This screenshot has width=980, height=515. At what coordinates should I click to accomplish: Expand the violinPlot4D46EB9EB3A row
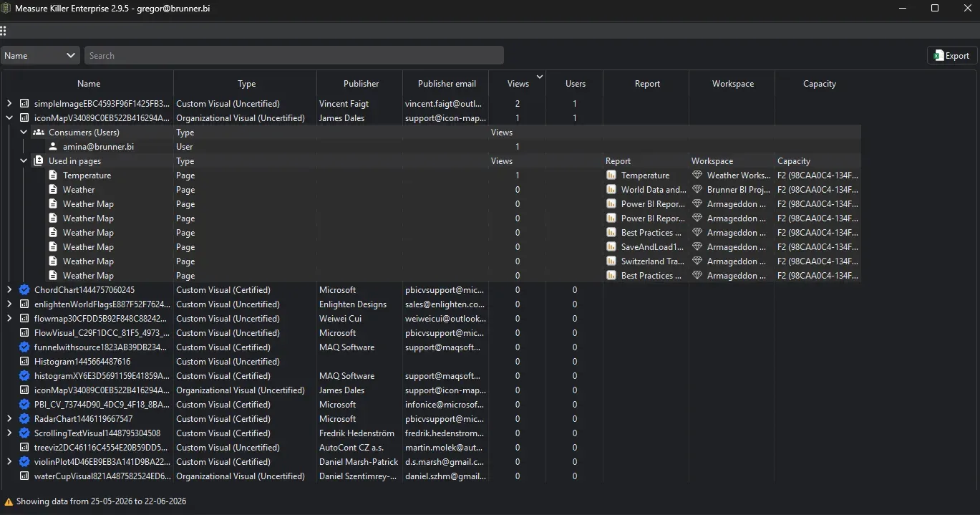pos(9,462)
